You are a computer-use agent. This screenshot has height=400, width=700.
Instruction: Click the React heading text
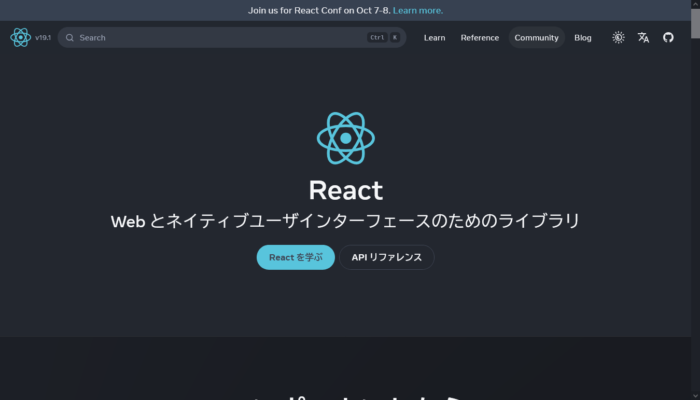(x=346, y=191)
